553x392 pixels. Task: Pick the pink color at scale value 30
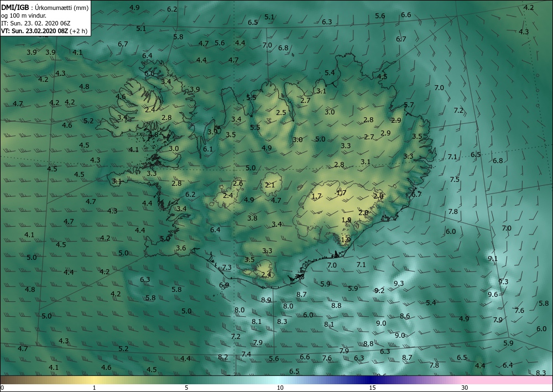(x=465, y=380)
